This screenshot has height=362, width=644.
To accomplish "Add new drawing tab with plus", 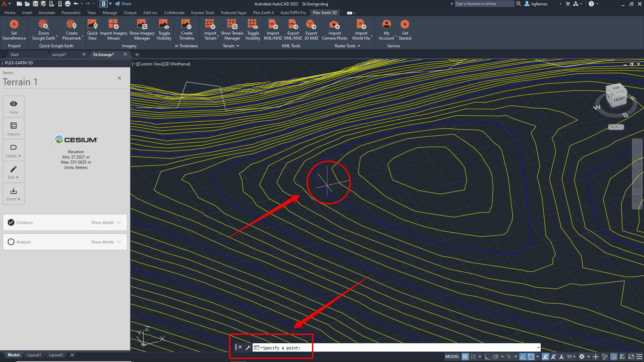I will click(137, 55).
